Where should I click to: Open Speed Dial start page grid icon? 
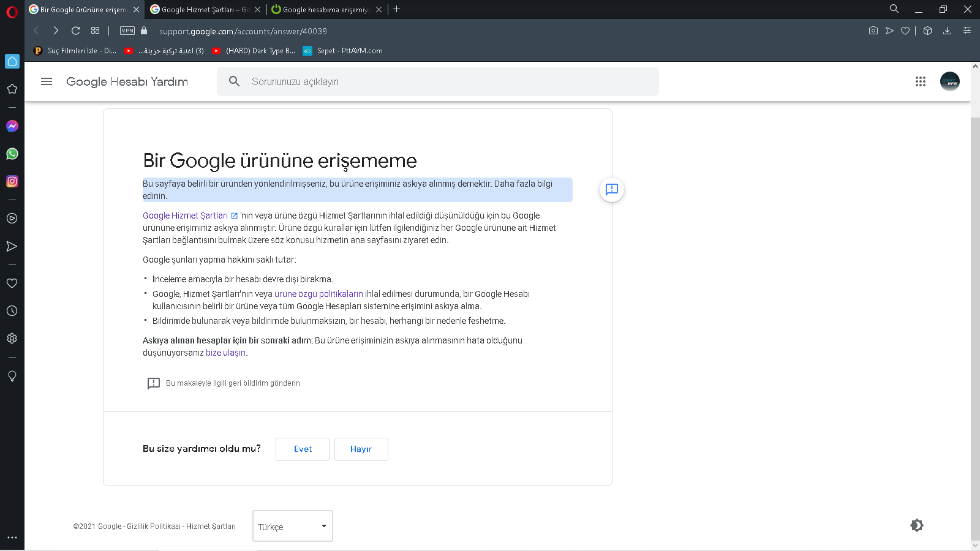tap(95, 31)
